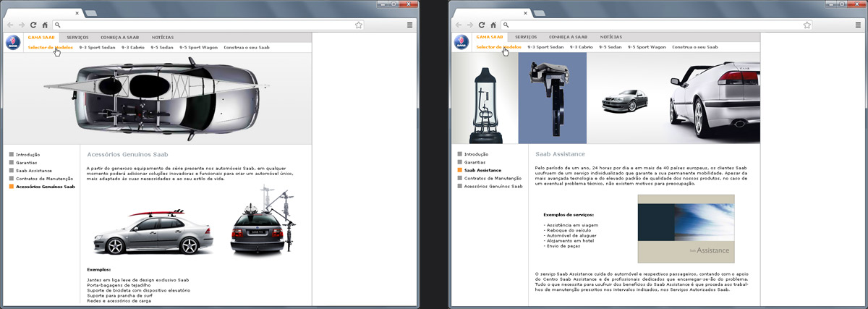Click bookmark star in left browser's address bar
The height and width of the screenshot is (309, 868).
pos(358,25)
